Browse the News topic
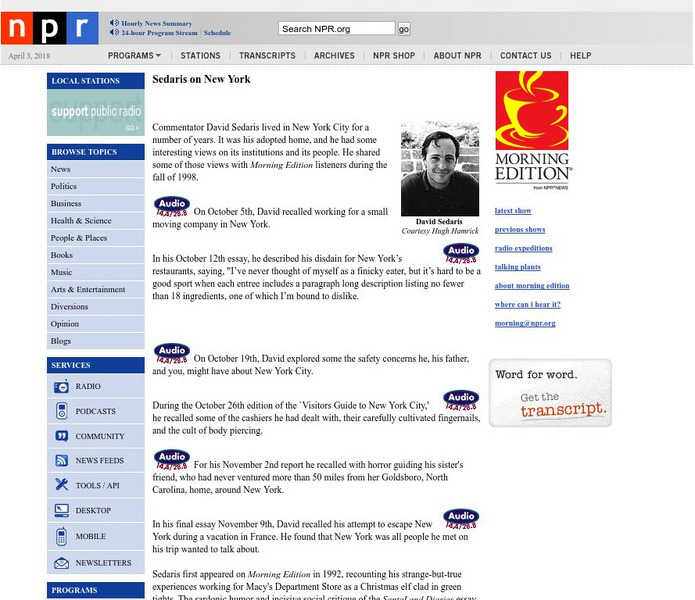The width and height of the screenshot is (695, 600). [96, 169]
